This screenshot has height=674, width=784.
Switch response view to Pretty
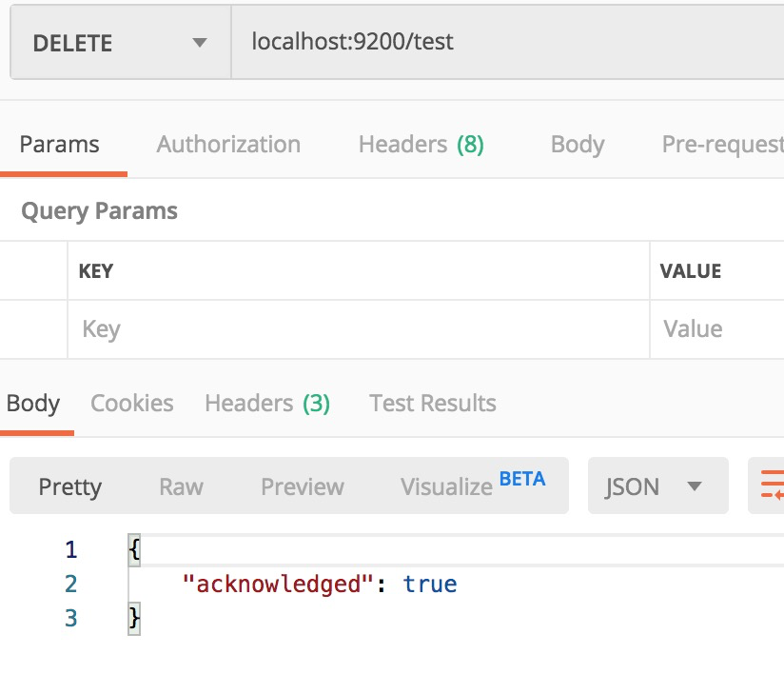pyautogui.click(x=70, y=486)
